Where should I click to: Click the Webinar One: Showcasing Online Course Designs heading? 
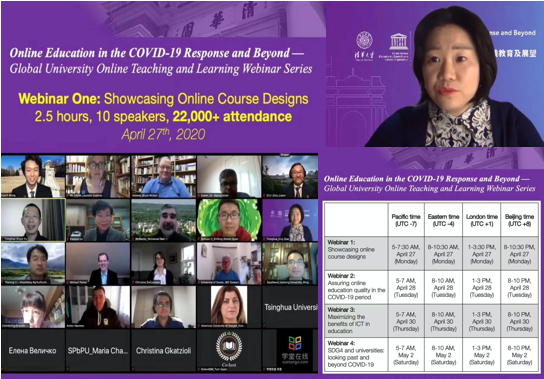tap(163, 99)
